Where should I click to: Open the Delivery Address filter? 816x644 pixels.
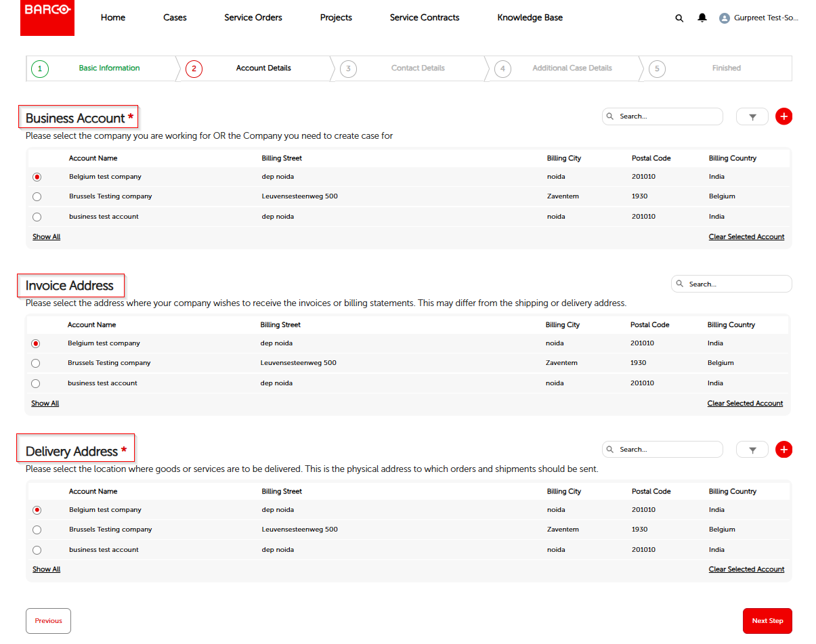point(752,449)
